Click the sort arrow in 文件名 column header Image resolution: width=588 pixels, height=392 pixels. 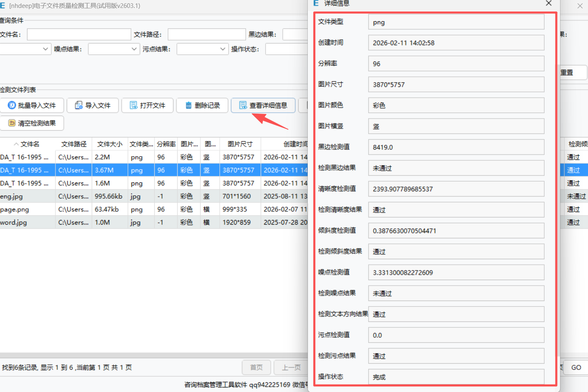pos(16,144)
